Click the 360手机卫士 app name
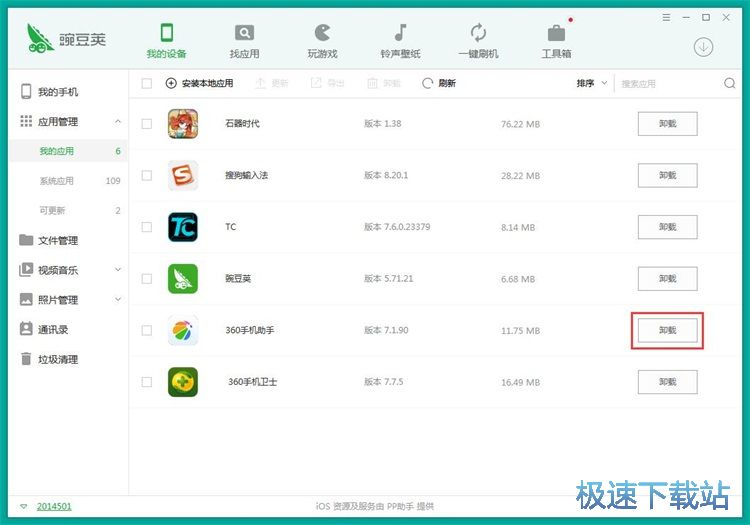Viewport: 750px width, 525px height. 252,382
